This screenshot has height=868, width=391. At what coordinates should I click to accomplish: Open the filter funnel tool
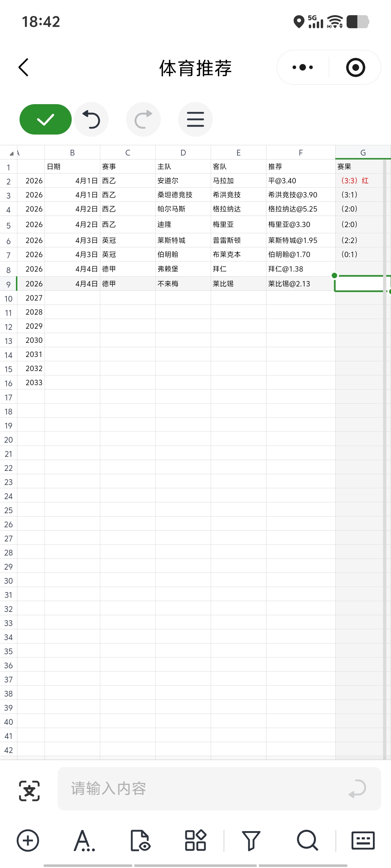(251, 841)
